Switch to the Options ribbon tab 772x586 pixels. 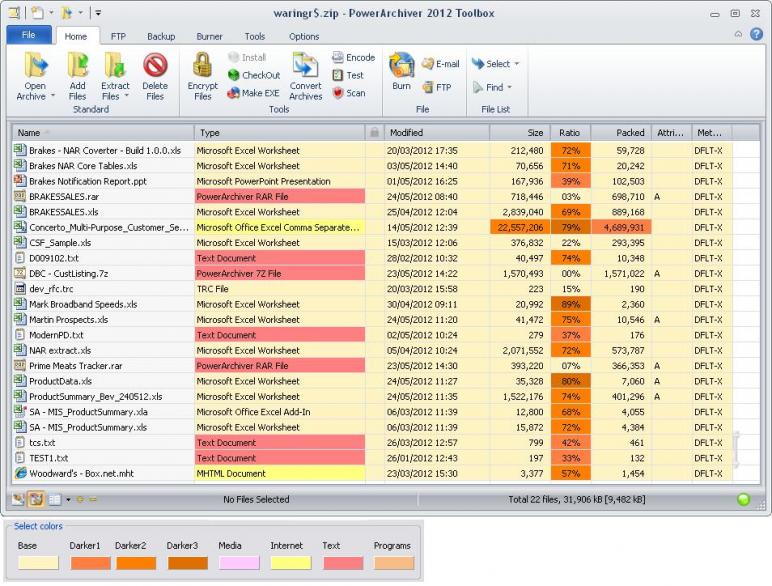[x=304, y=36]
